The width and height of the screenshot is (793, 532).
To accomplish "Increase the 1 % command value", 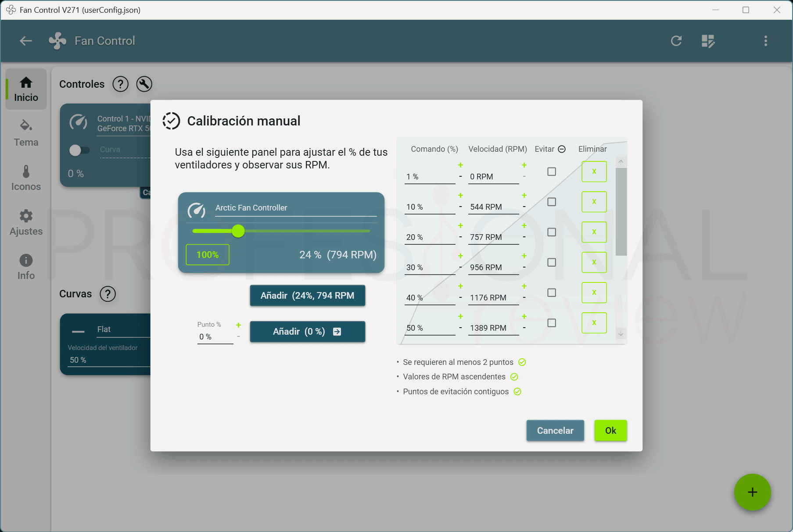I will click(x=460, y=165).
